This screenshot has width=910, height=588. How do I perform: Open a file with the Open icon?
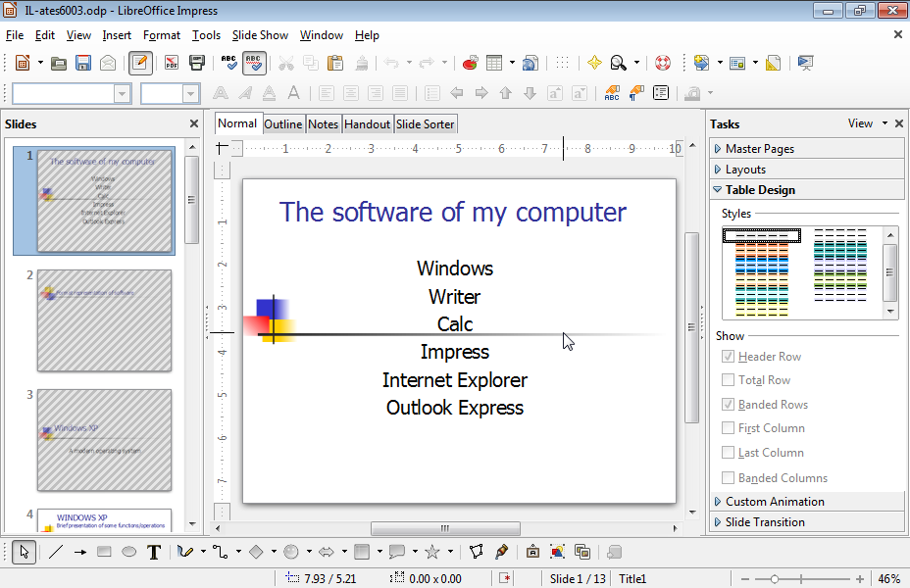[58, 63]
